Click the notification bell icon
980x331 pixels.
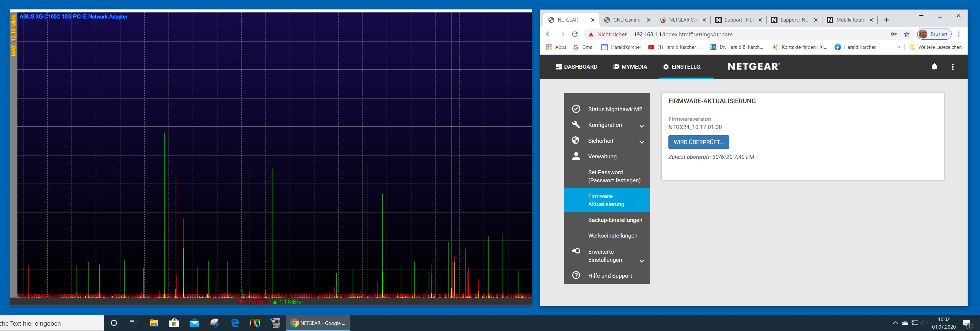[x=934, y=67]
